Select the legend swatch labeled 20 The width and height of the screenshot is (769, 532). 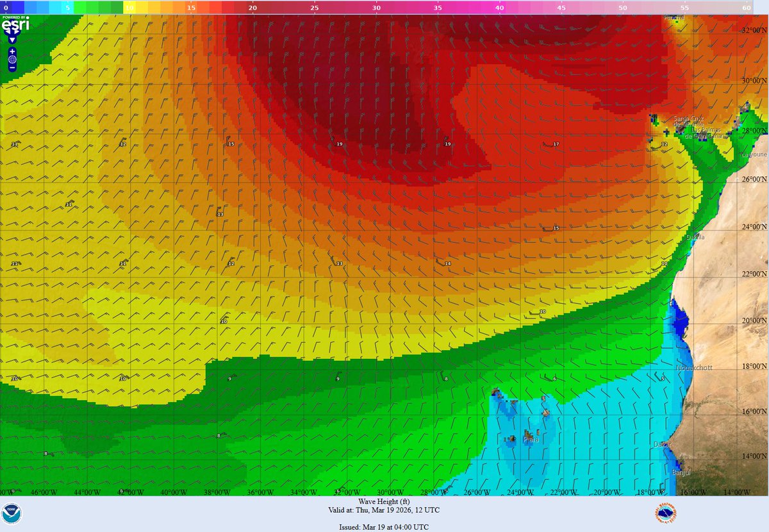pos(253,8)
